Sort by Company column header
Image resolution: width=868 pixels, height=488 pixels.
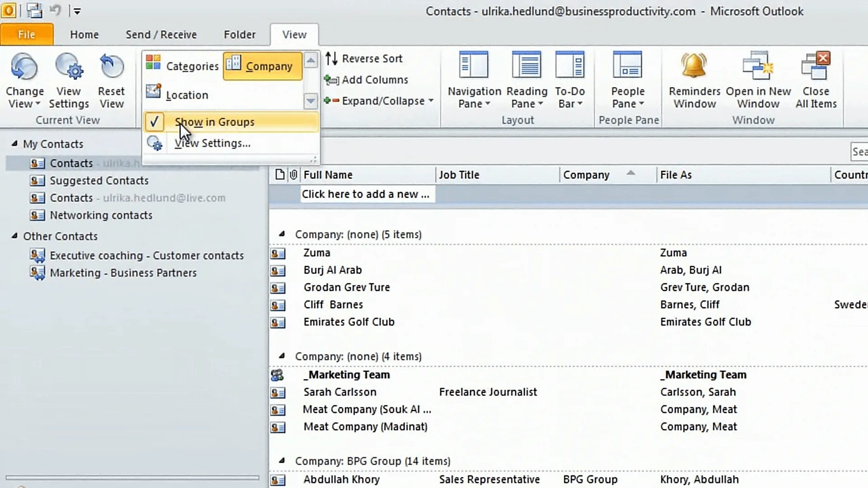[608, 175]
